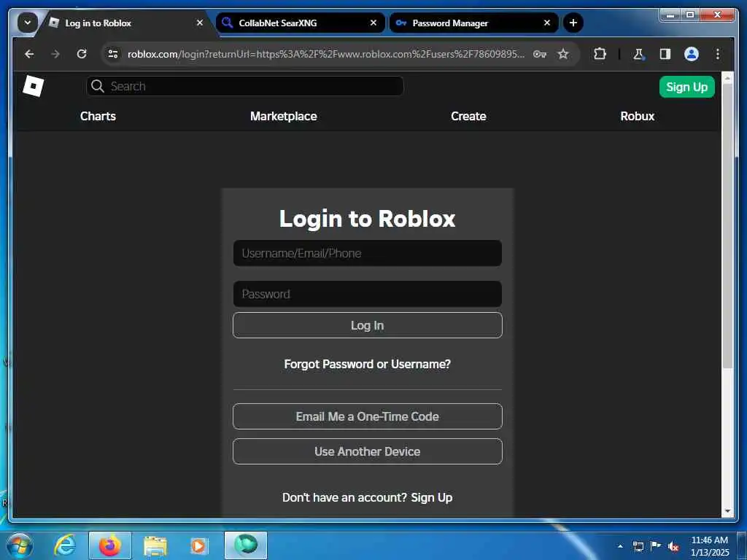Image resolution: width=747 pixels, height=560 pixels.
Task: Switch to the CollabNet SearXNG tab
Action: tap(301, 23)
